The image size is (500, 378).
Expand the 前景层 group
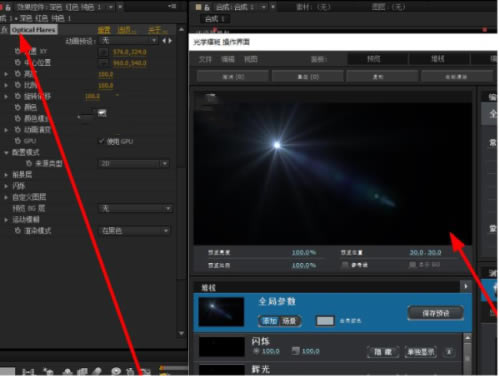coord(6,175)
